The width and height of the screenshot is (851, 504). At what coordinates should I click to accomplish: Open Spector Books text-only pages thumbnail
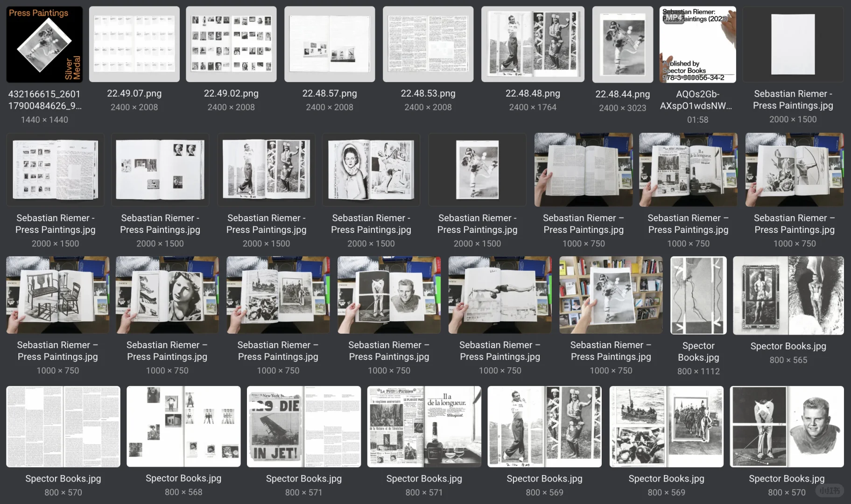(x=63, y=427)
